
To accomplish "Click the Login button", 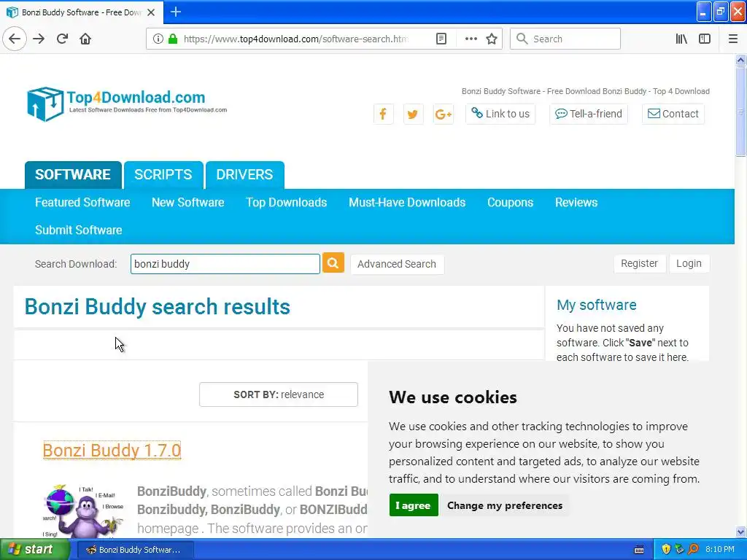I will pos(689,263).
